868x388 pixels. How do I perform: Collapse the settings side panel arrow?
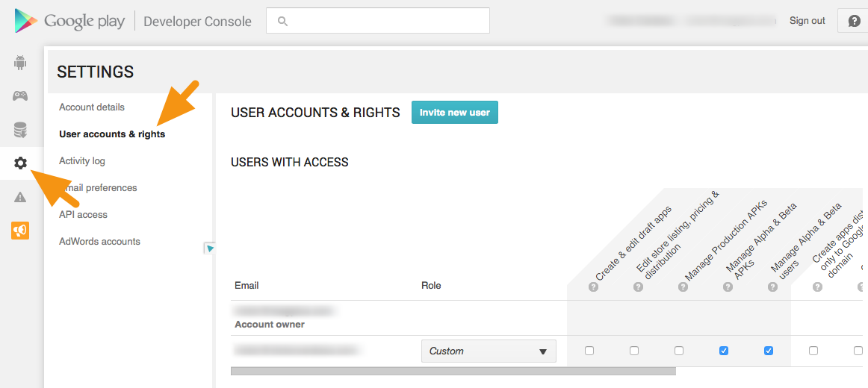[210, 248]
